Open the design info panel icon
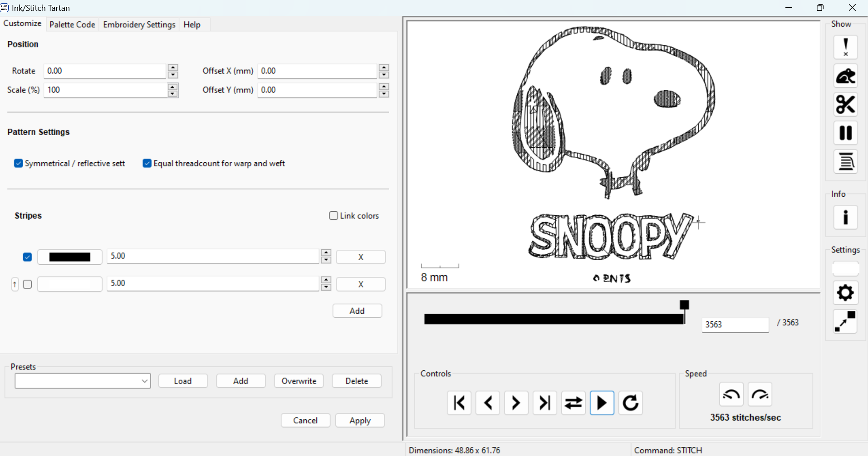 coord(845,217)
